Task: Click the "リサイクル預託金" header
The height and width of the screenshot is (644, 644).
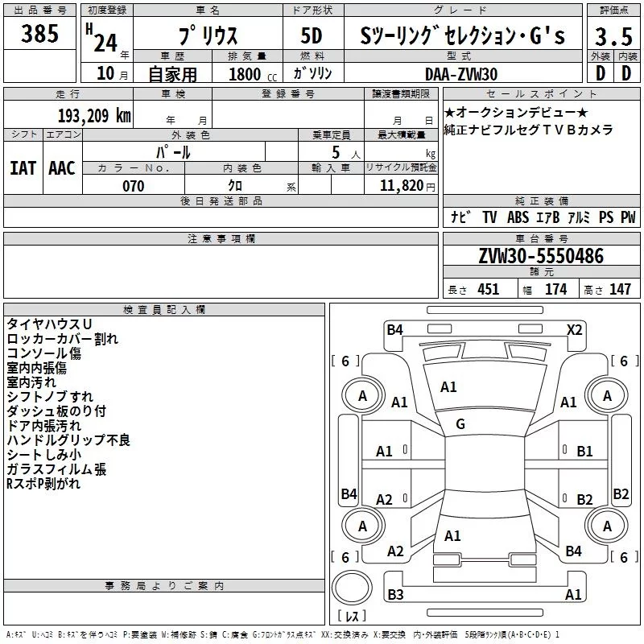Action: point(401,167)
